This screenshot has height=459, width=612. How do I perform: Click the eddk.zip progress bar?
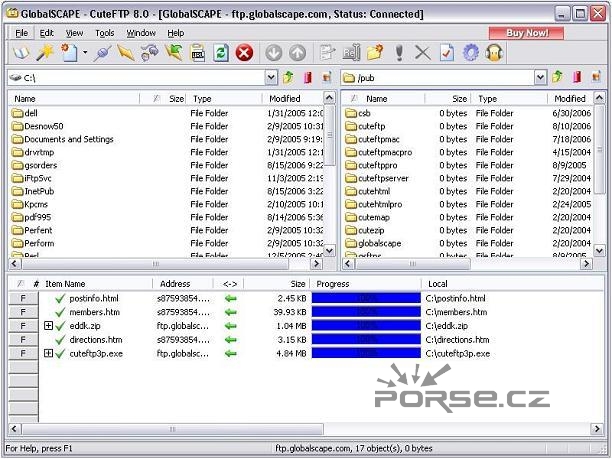tap(366, 326)
